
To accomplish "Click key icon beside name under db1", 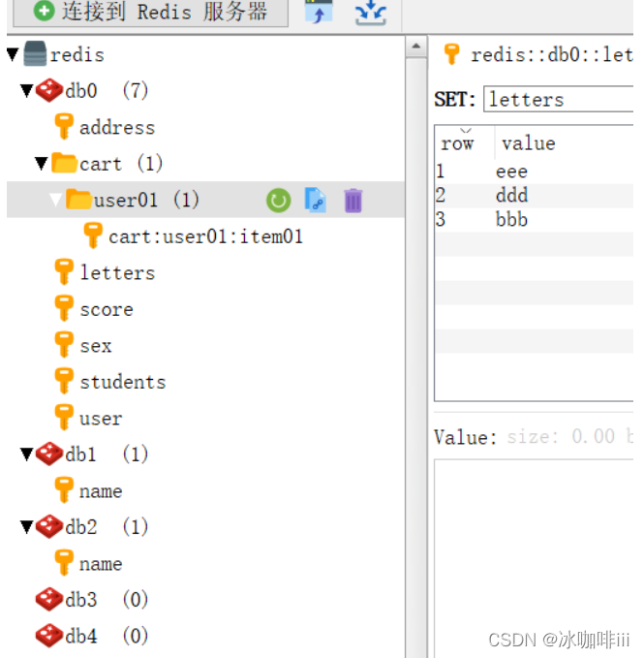I will tap(64, 489).
